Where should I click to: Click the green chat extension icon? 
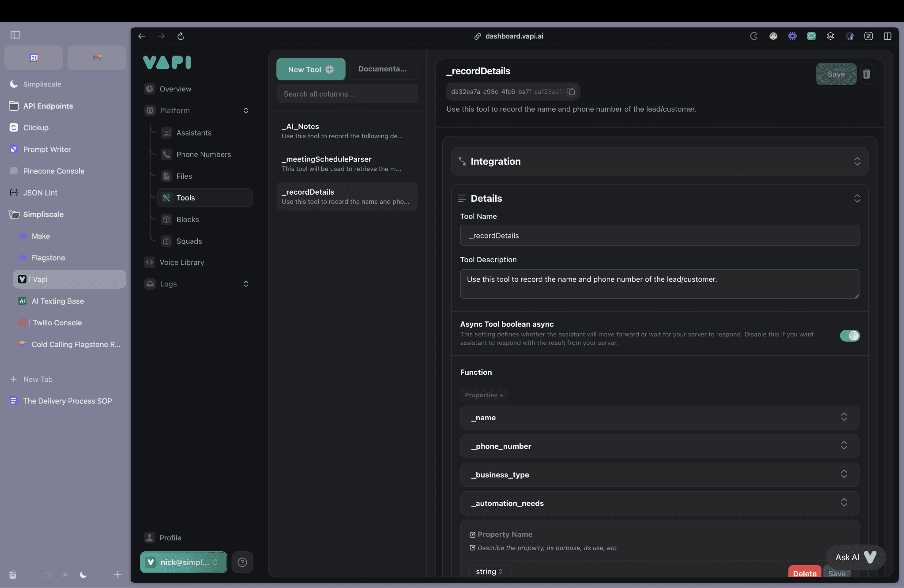[x=811, y=36]
